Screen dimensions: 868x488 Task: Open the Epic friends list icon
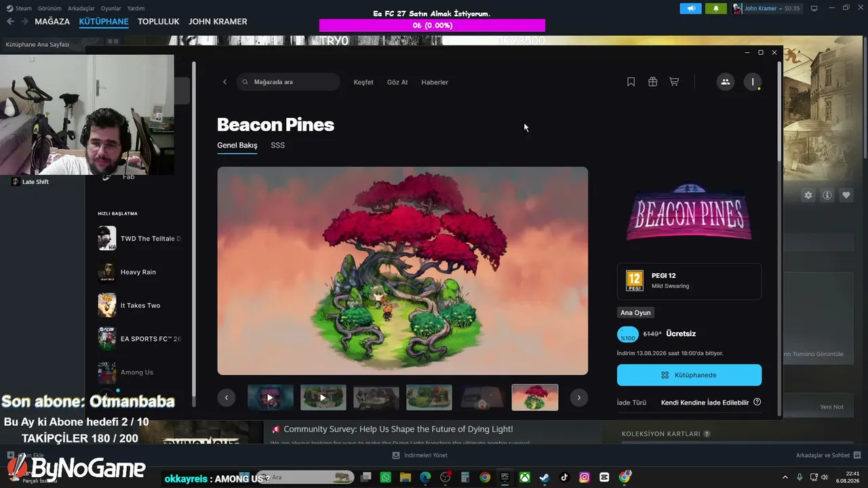click(x=725, y=82)
